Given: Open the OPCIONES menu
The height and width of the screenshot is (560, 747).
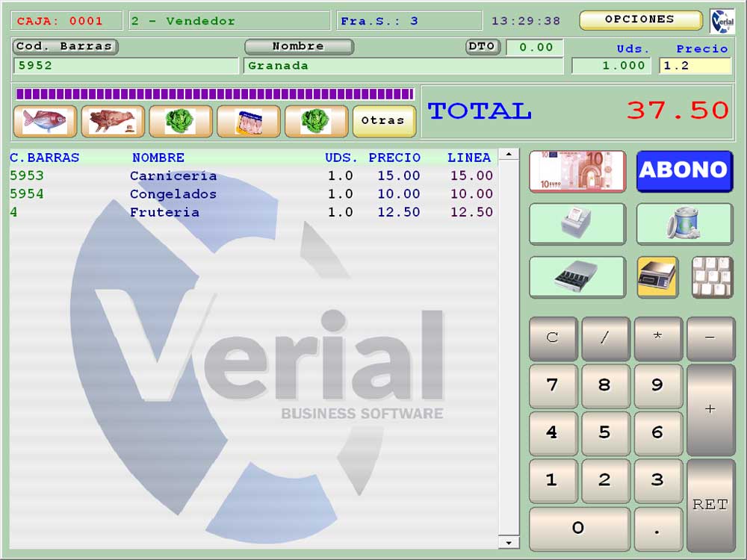Looking at the screenshot, I should click(640, 20).
